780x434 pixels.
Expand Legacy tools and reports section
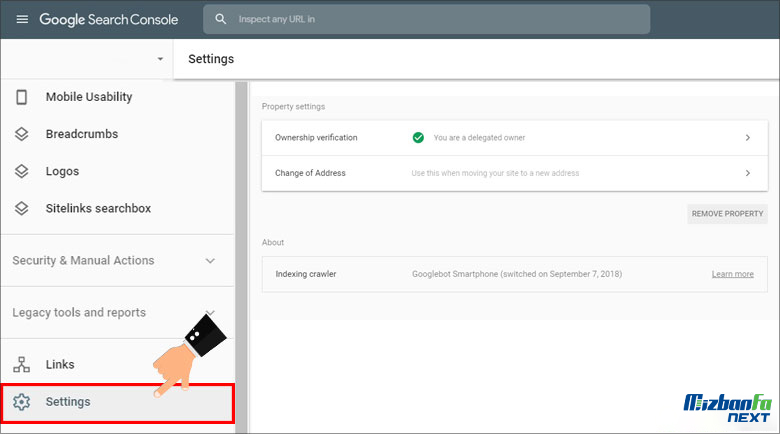click(209, 313)
